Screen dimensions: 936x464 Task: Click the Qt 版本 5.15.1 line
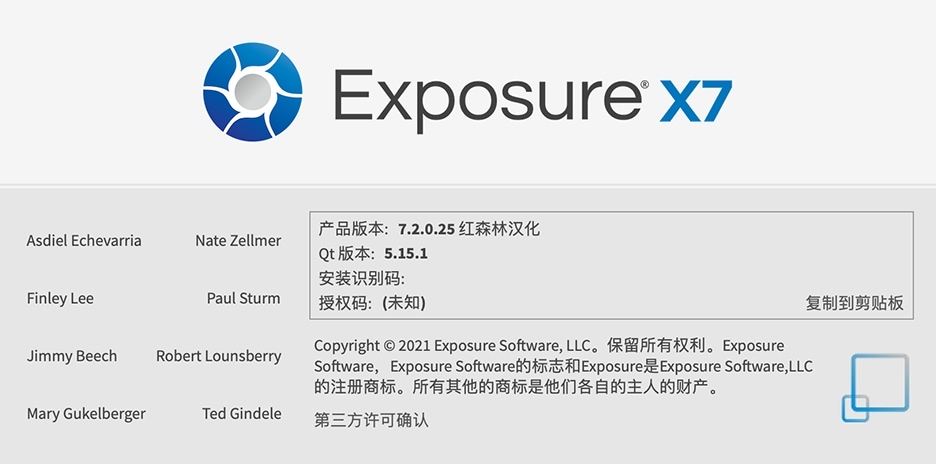(373, 254)
